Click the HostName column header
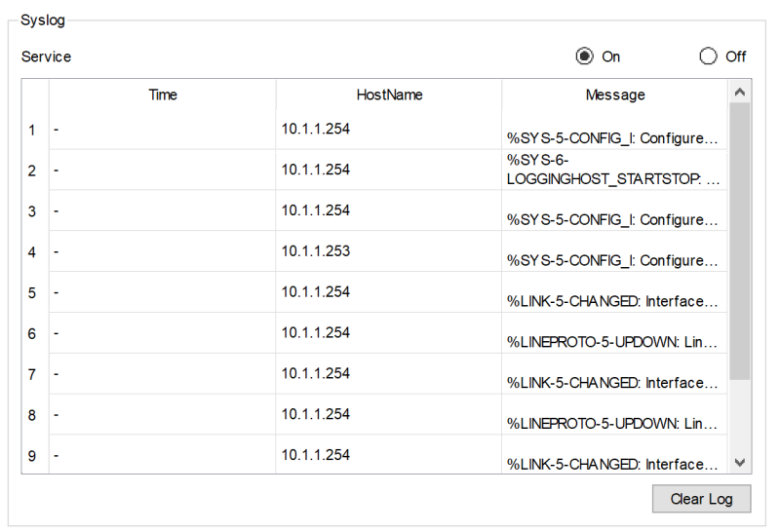 (x=389, y=95)
